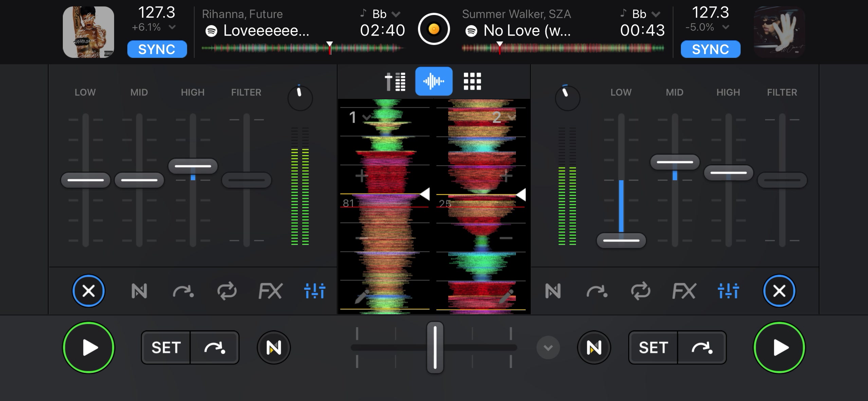The image size is (868, 401).
Task: Select EQ mixer icon on right deck
Action: click(728, 291)
